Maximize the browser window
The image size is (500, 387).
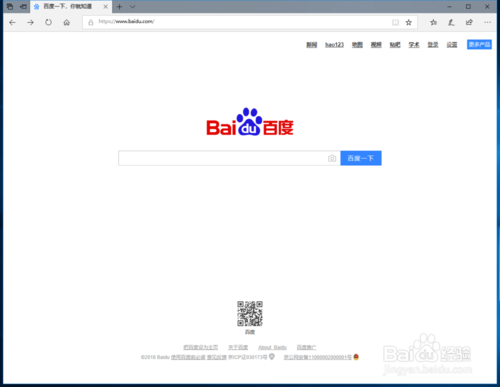[x=468, y=6]
